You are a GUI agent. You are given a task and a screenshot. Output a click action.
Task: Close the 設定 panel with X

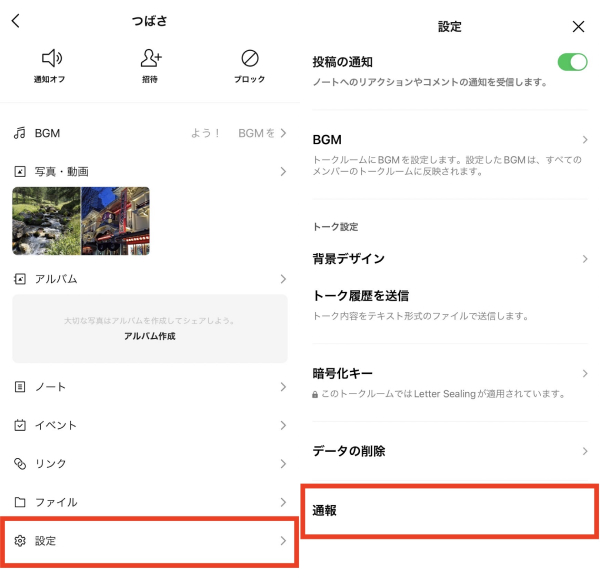(x=578, y=26)
